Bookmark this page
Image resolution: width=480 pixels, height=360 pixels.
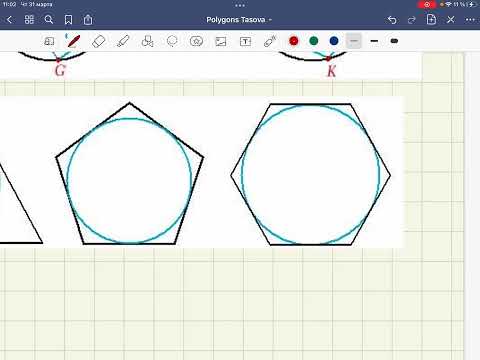click(x=68, y=20)
